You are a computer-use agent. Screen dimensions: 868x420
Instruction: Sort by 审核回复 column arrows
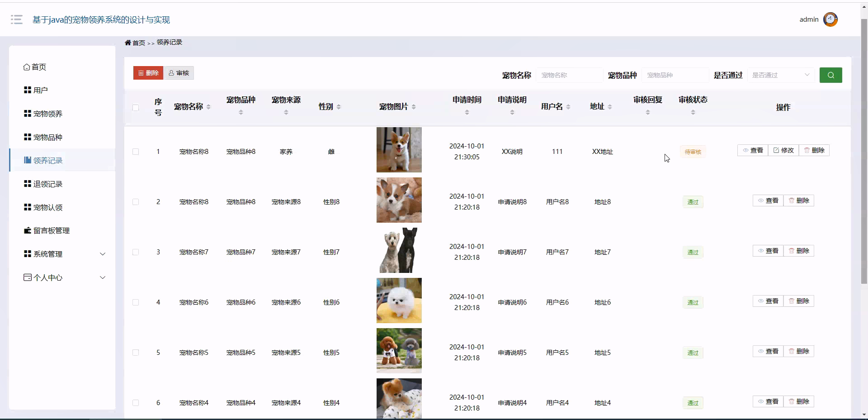tap(648, 112)
